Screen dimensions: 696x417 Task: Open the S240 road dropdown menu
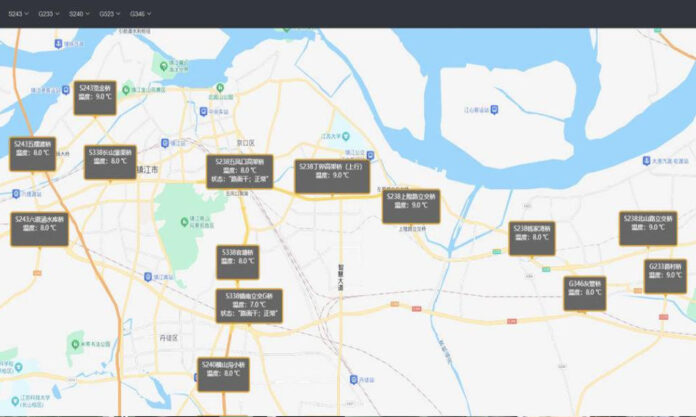[x=79, y=14]
